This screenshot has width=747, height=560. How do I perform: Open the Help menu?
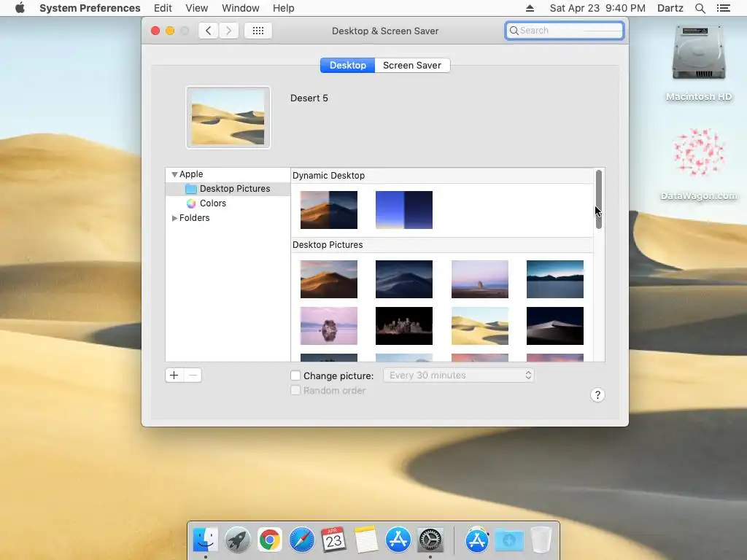click(283, 8)
